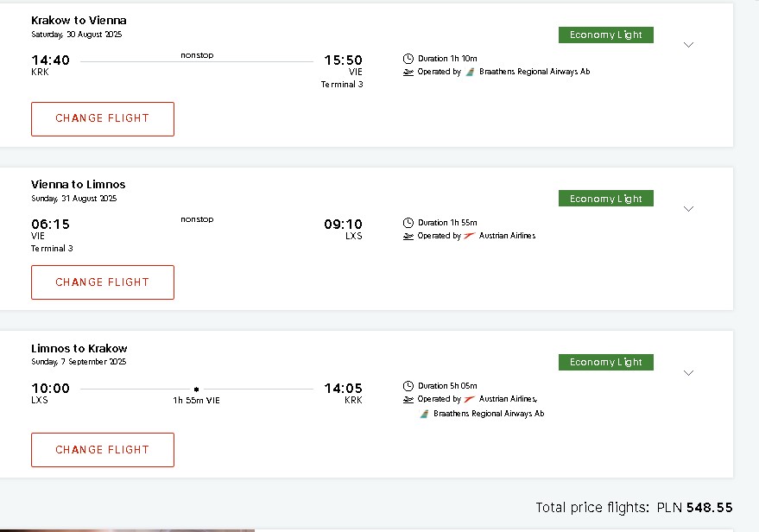This screenshot has width=759, height=532.
Task: Click the plane icon beside Vienna flight's Operated by
Action: click(408, 237)
